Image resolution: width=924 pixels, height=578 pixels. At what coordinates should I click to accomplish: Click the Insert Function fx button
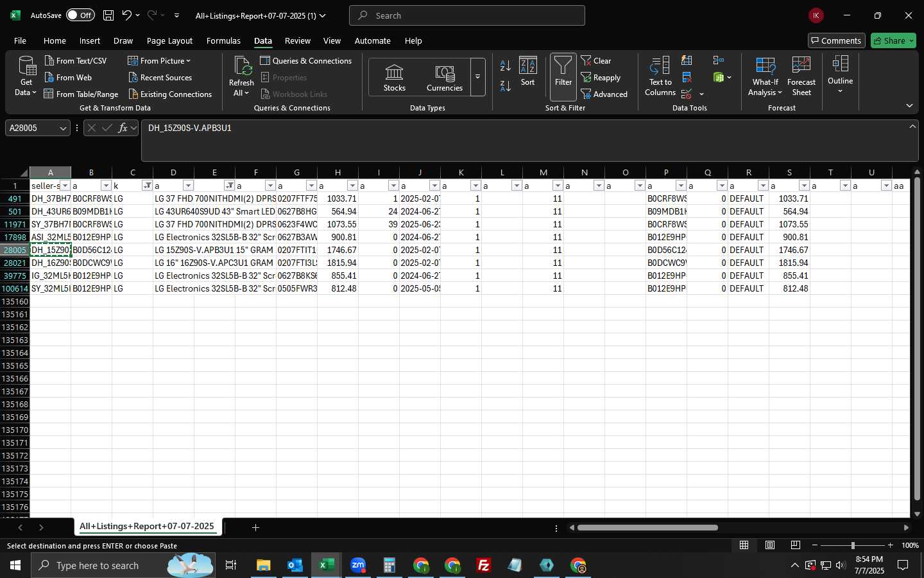(123, 128)
